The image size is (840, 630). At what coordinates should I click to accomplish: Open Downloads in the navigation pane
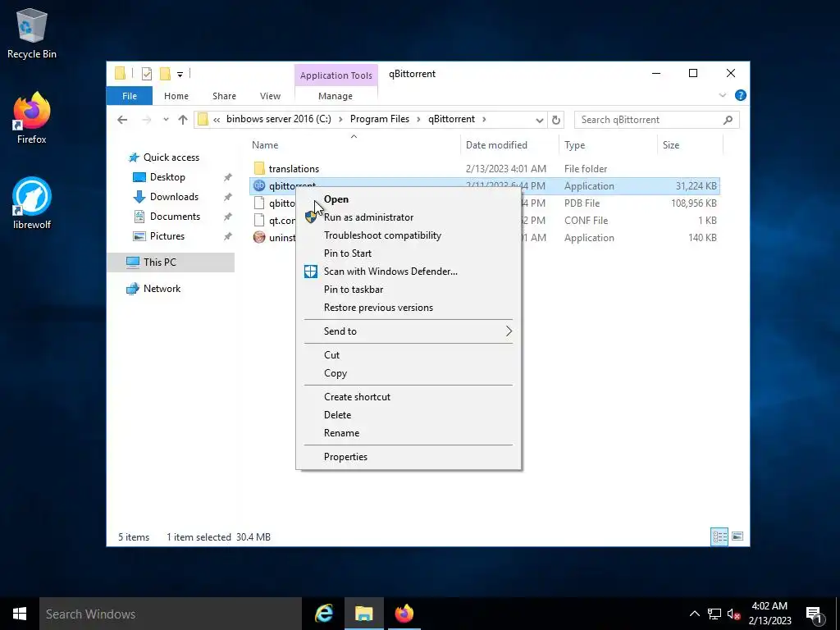point(174,197)
